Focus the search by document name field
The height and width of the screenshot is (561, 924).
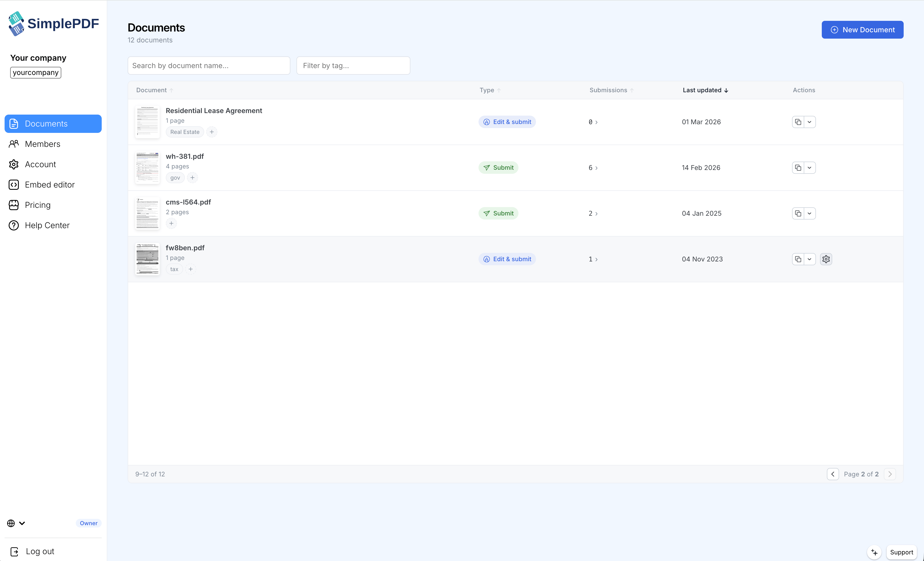tap(209, 66)
